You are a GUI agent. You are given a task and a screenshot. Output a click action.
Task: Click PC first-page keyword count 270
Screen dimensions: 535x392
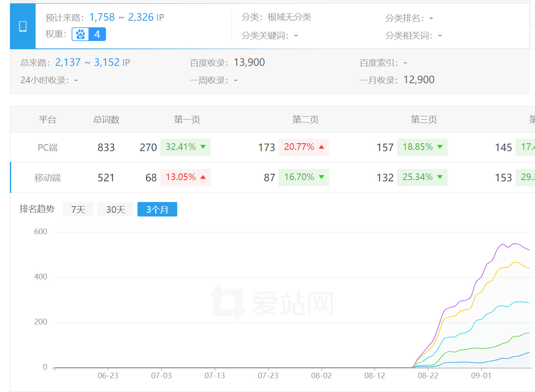pyautogui.click(x=148, y=147)
